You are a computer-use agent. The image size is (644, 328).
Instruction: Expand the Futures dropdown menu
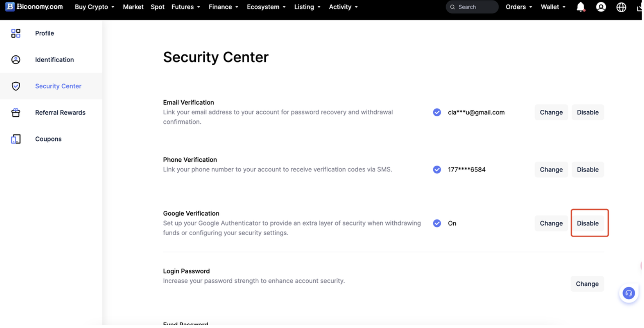pyautogui.click(x=186, y=7)
